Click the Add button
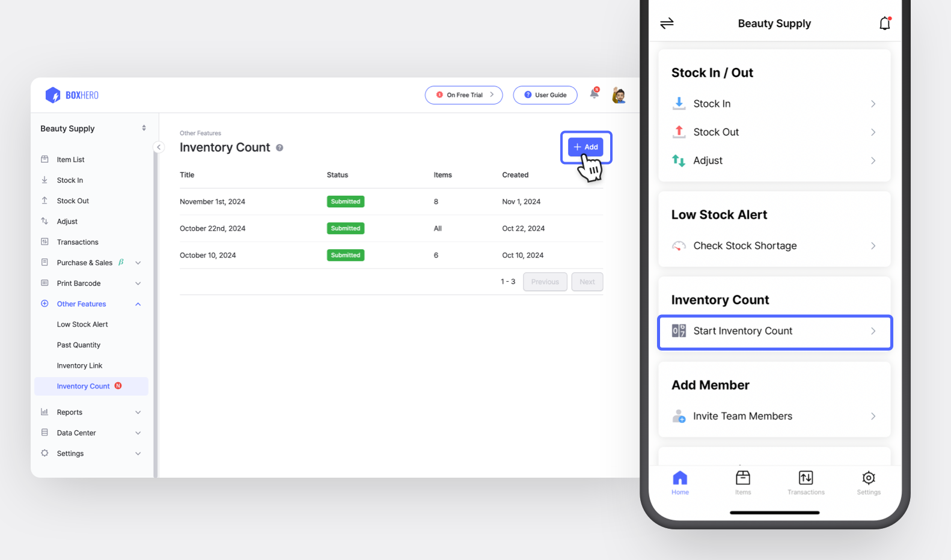The height and width of the screenshot is (560, 951). click(x=586, y=147)
